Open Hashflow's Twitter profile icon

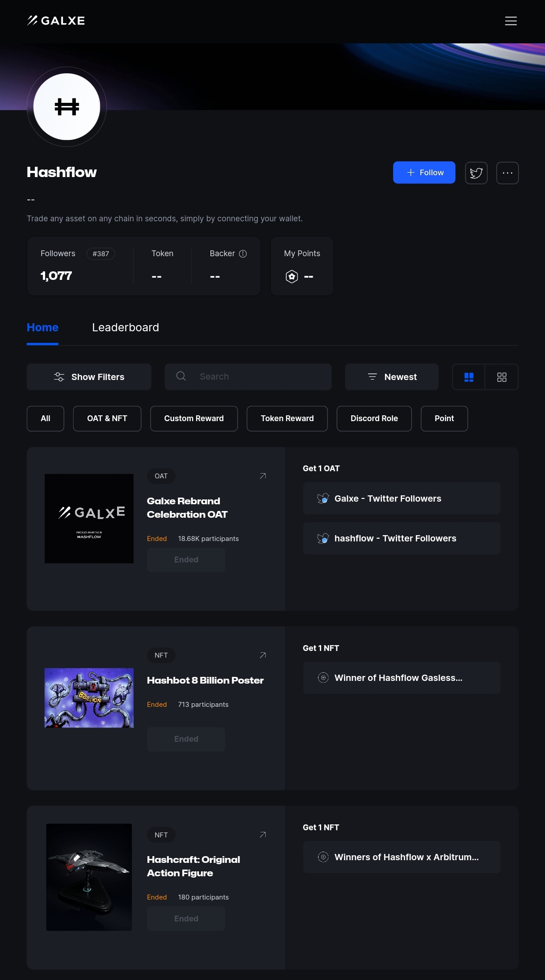[476, 173]
